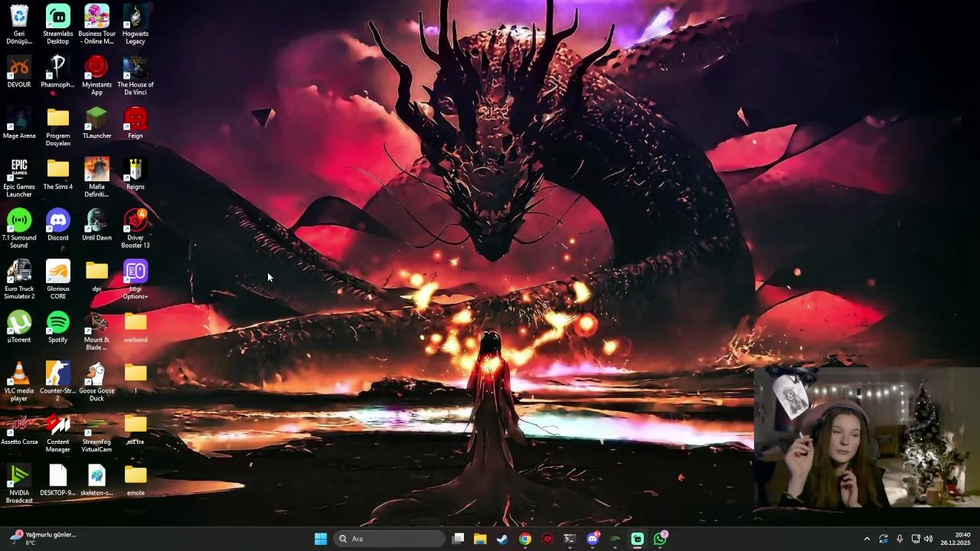Select the Epic Games Launcher icon

[19, 178]
